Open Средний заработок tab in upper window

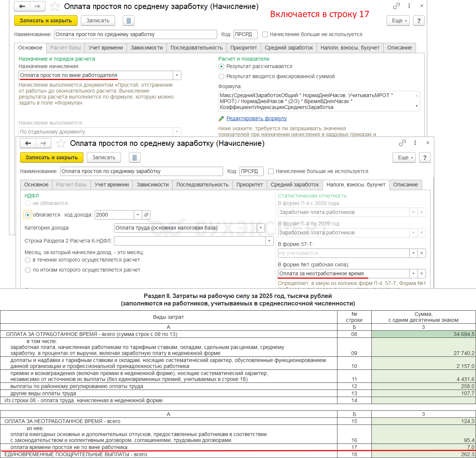289,48
